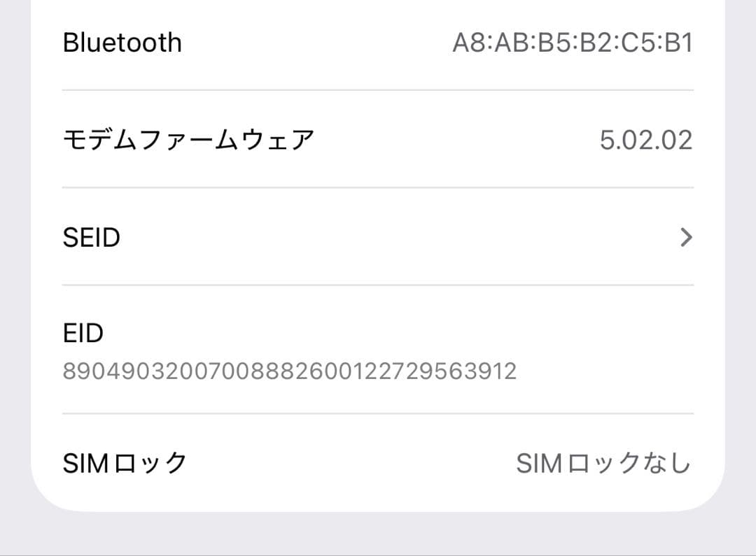This screenshot has width=756, height=556.
Task: Select the SEID label text
Action: click(x=91, y=238)
